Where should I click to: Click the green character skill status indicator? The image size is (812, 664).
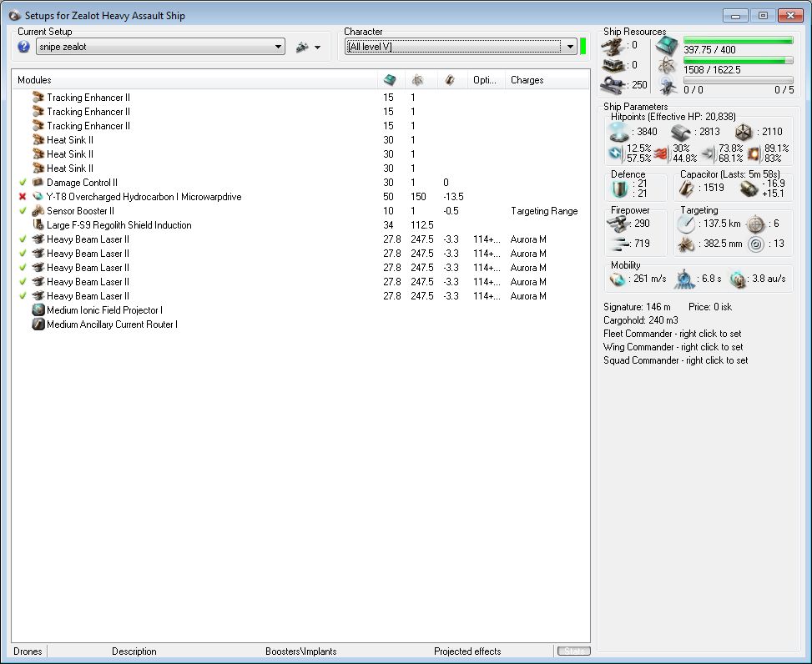[583, 46]
